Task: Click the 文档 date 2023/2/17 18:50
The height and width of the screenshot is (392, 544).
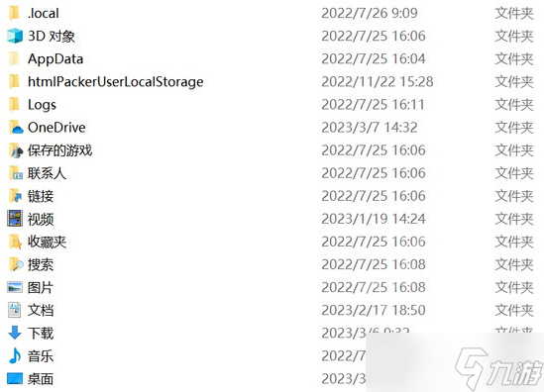Action: pos(374,310)
